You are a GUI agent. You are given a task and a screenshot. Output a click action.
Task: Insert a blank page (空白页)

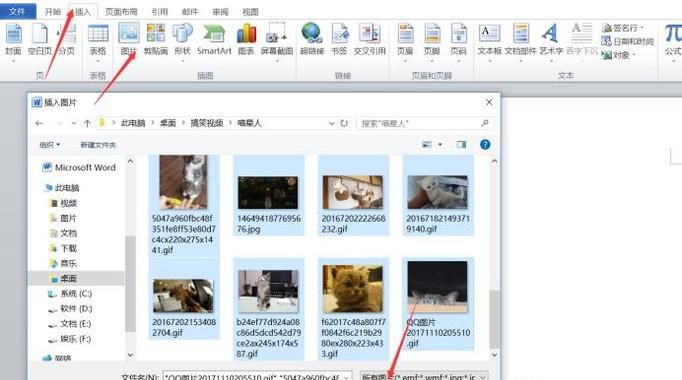point(40,40)
